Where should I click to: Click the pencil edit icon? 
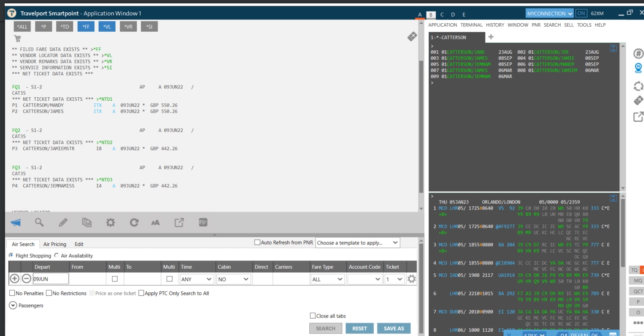[x=63, y=222]
